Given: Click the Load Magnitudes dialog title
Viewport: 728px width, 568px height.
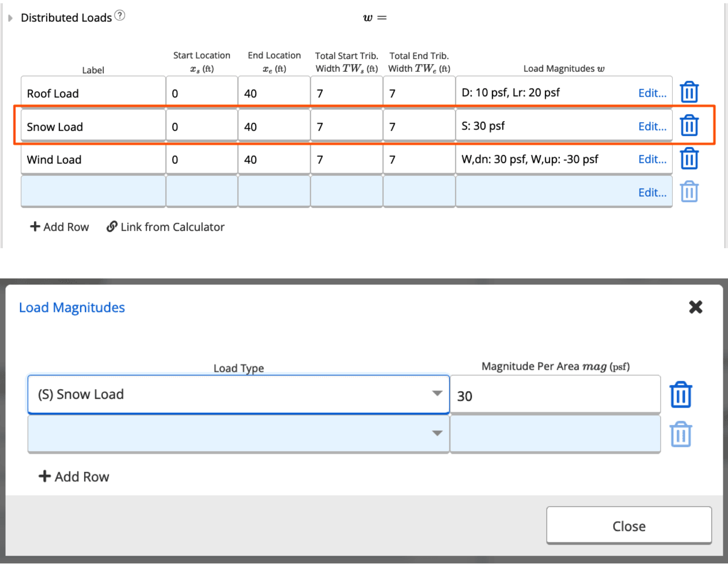Looking at the screenshot, I should coord(72,307).
